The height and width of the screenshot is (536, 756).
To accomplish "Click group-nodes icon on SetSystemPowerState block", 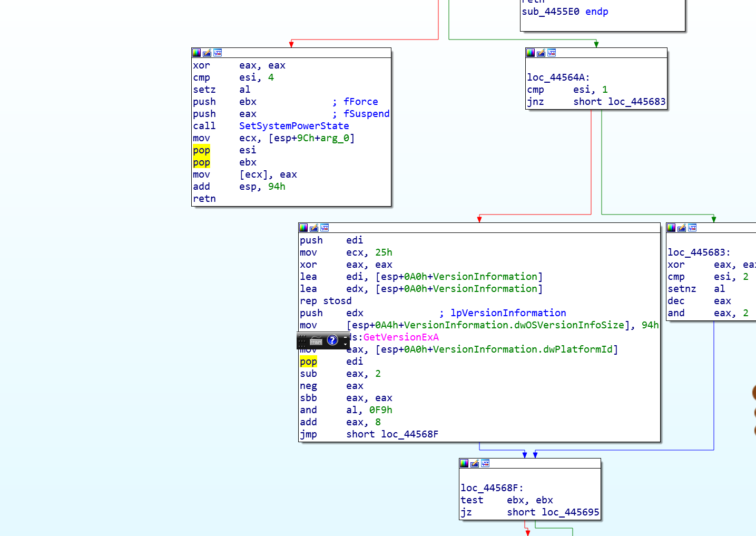I will click(218, 53).
